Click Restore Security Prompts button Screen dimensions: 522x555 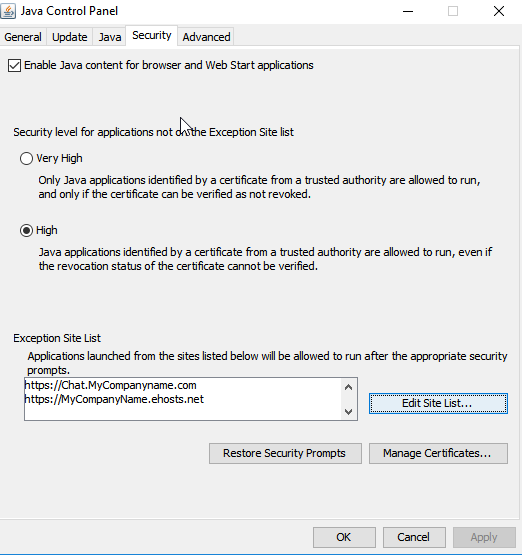click(285, 453)
